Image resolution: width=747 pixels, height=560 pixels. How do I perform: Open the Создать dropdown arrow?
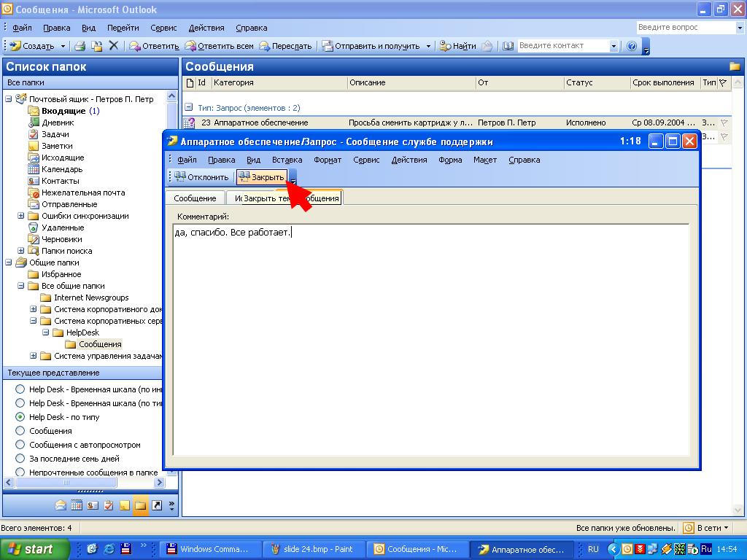63,46
